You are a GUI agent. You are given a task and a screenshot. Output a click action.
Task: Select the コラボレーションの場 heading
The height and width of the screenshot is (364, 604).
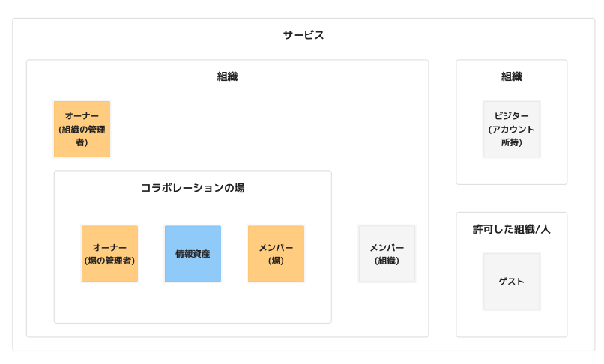pyautogui.click(x=193, y=188)
